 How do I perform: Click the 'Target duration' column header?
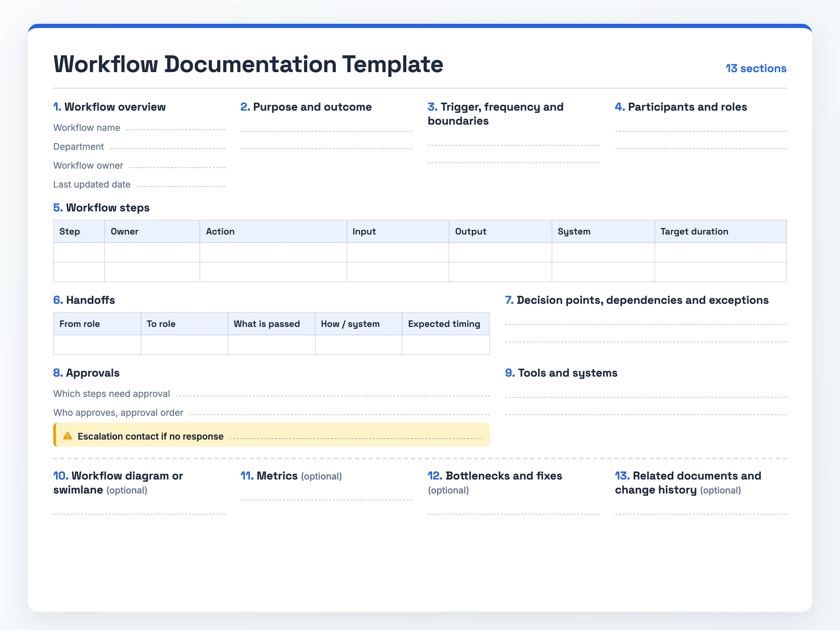721,232
